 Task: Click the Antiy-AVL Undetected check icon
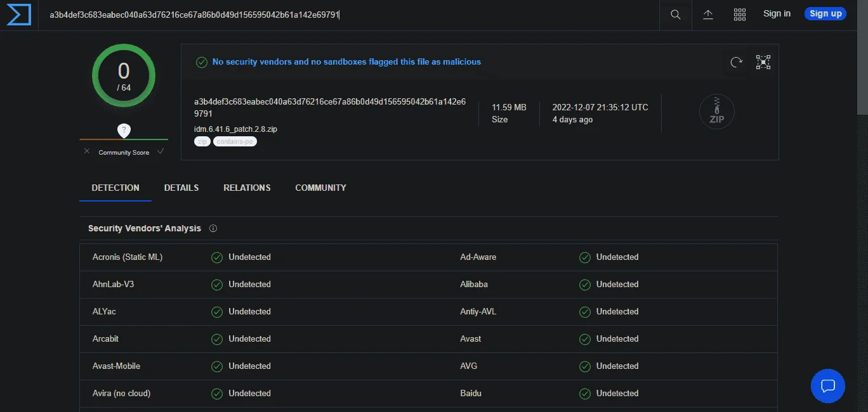585,312
